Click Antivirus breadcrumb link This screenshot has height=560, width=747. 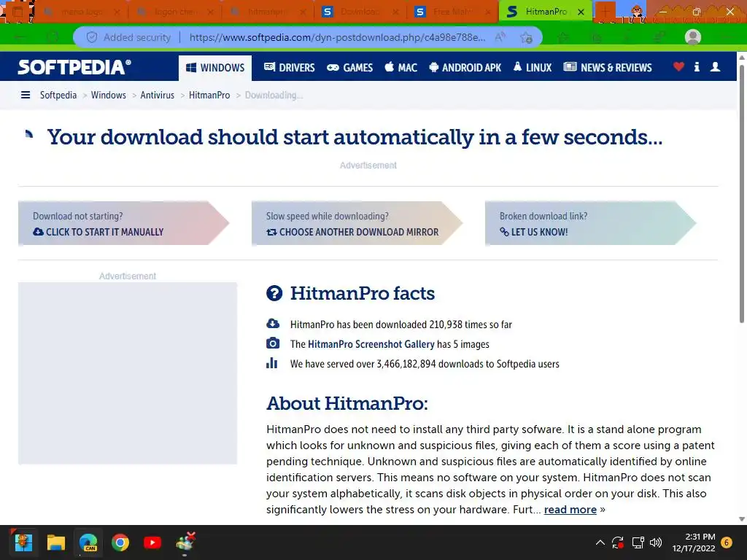(158, 96)
